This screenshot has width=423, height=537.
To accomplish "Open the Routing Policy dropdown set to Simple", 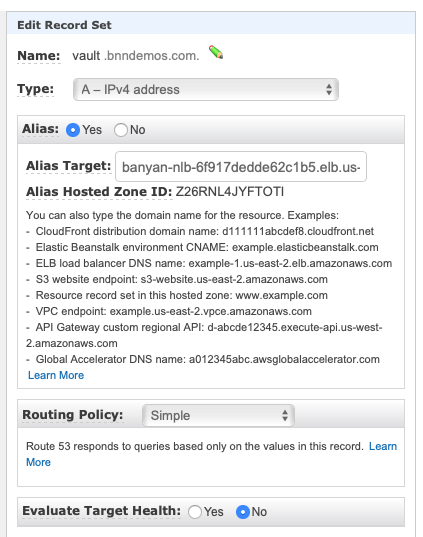I will [218, 415].
